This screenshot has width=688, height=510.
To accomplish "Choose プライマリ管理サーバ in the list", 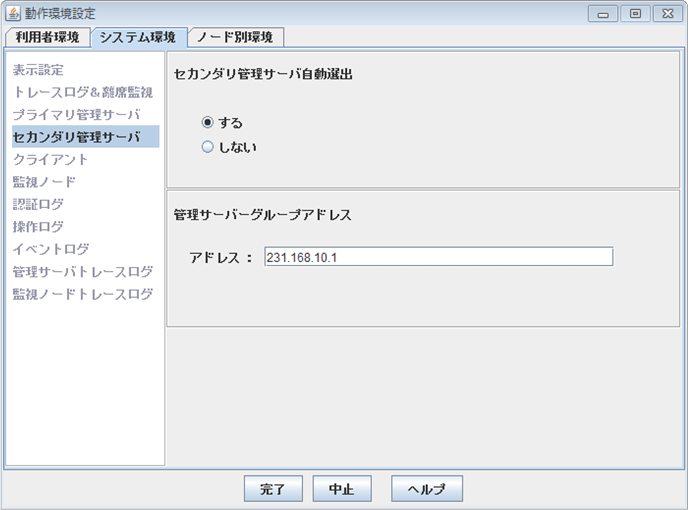I will coord(76,115).
